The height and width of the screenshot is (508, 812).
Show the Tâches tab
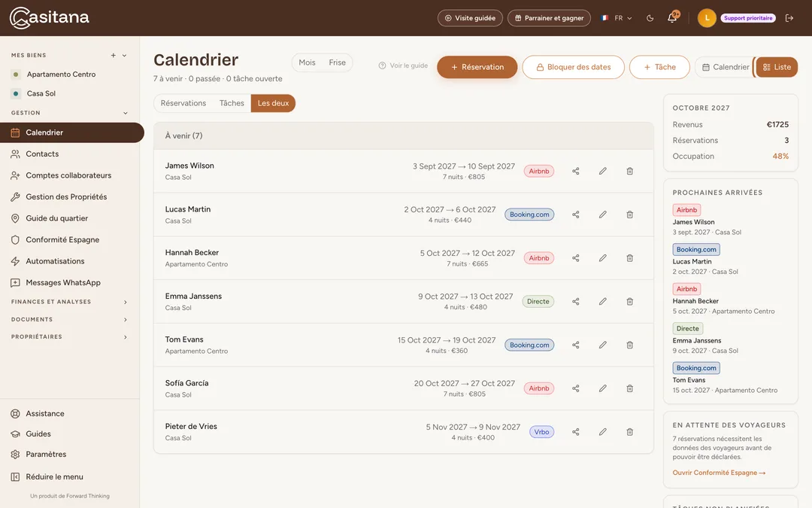(x=232, y=103)
